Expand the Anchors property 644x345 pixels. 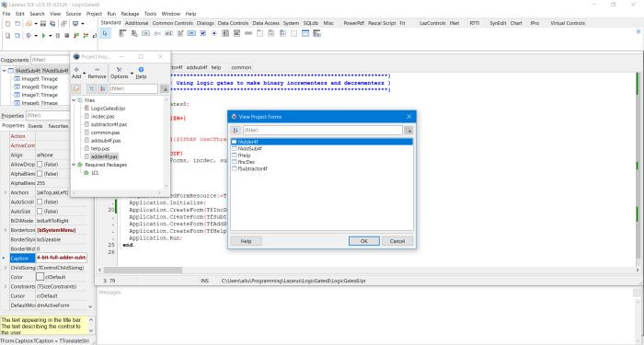(x=6, y=192)
